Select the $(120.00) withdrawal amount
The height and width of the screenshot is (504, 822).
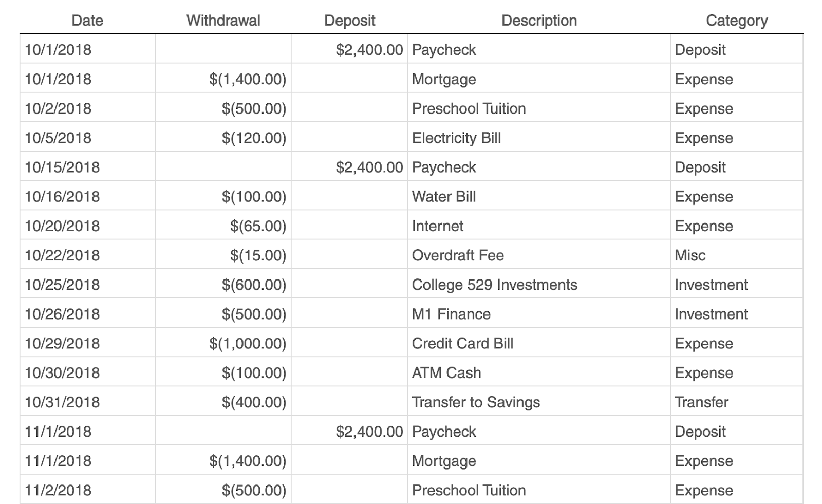254,138
